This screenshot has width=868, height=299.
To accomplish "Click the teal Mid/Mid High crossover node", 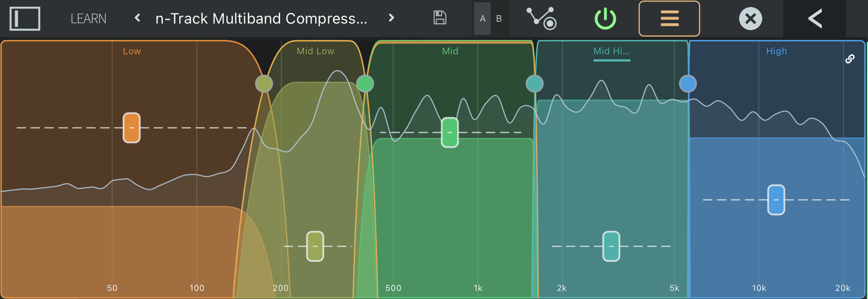I will pos(534,84).
